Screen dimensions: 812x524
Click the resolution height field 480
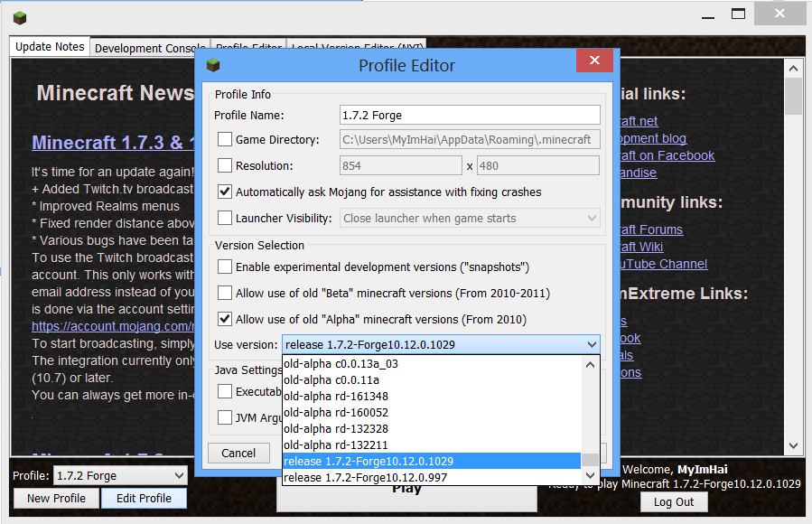tap(538, 165)
